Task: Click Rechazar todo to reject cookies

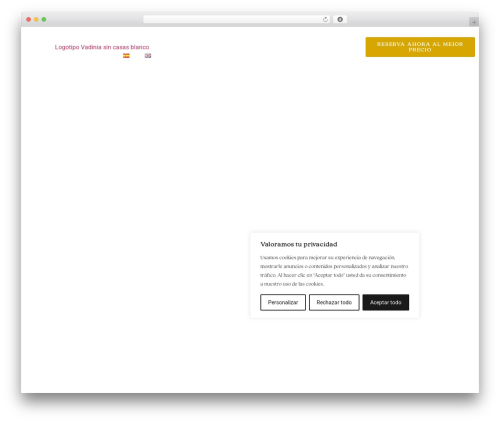Action: (x=334, y=302)
